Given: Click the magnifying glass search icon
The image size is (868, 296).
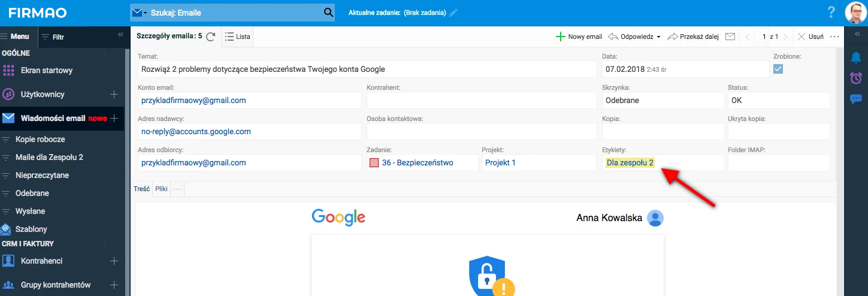Looking at the screenshot, I should point(328,13).
